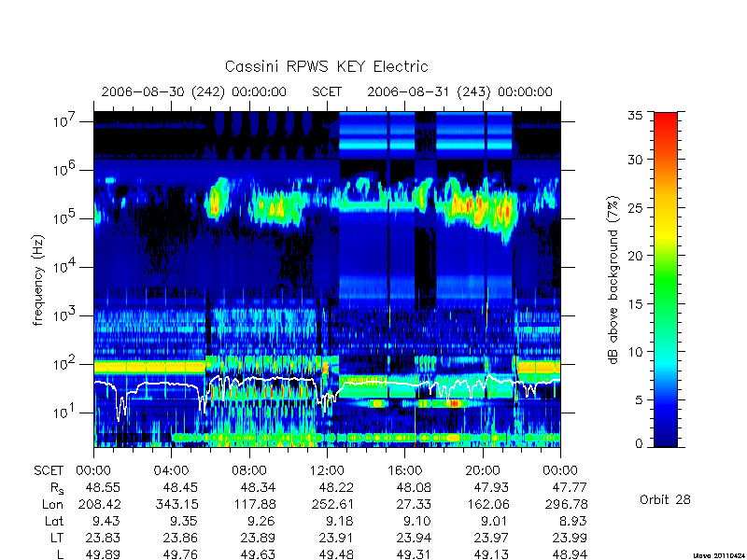Click LT value 23.99

[x=570, y=538]
